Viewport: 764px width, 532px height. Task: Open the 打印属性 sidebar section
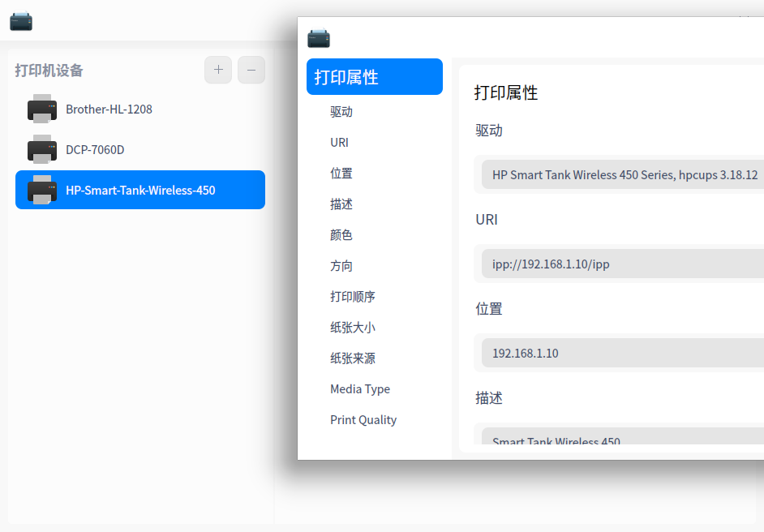pos(375,77)
